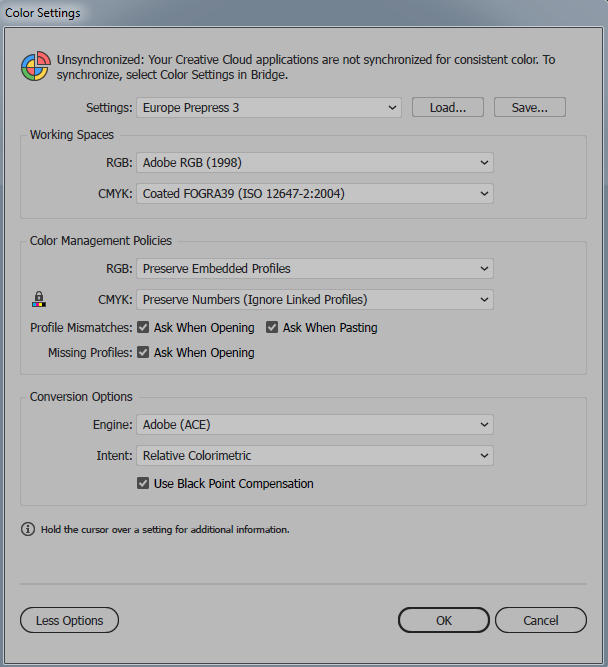Uncheck Ask When Pasting checkbox
Screen dimensions: 608x667
[273, 327]
